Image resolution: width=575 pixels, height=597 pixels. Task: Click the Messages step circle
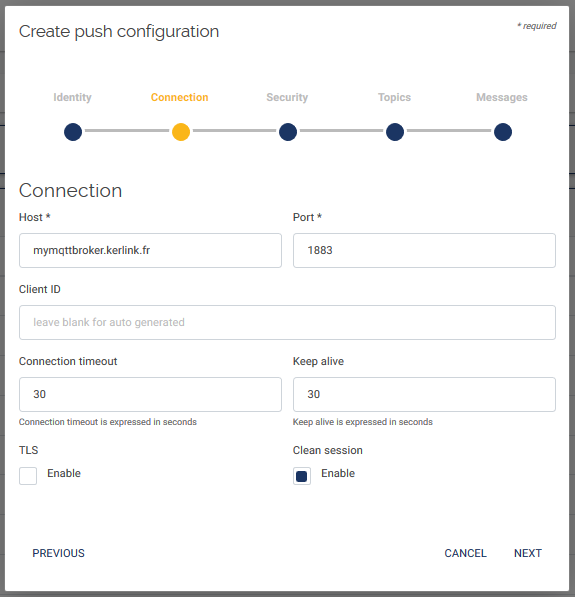pos(503,132)
